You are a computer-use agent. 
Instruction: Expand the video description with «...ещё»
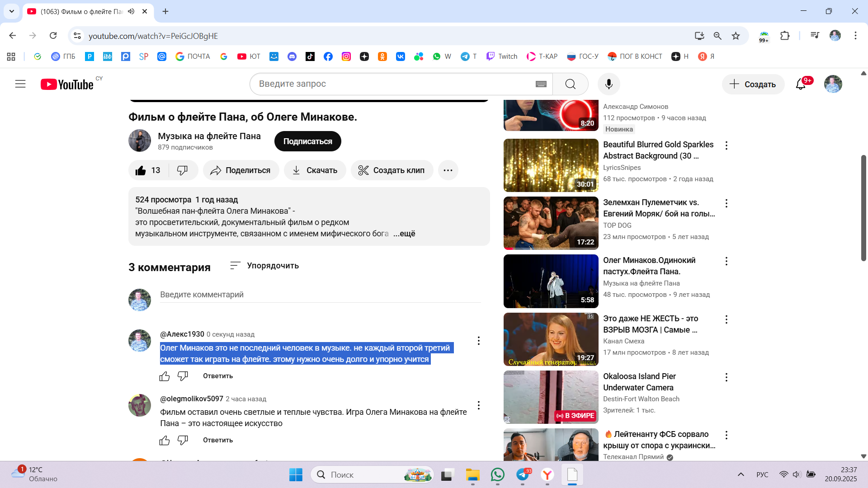pyautogui.click(x=404, y=234)
